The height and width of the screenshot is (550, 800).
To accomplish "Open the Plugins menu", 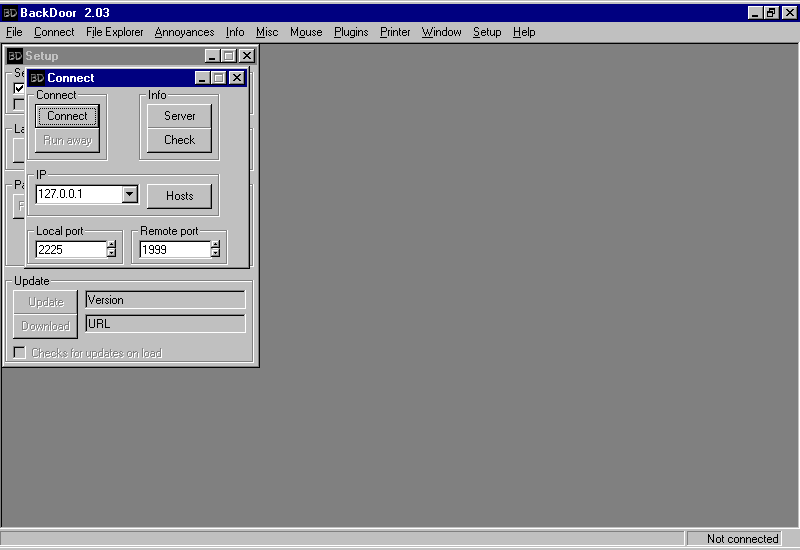I will click(x=351, y=32).
